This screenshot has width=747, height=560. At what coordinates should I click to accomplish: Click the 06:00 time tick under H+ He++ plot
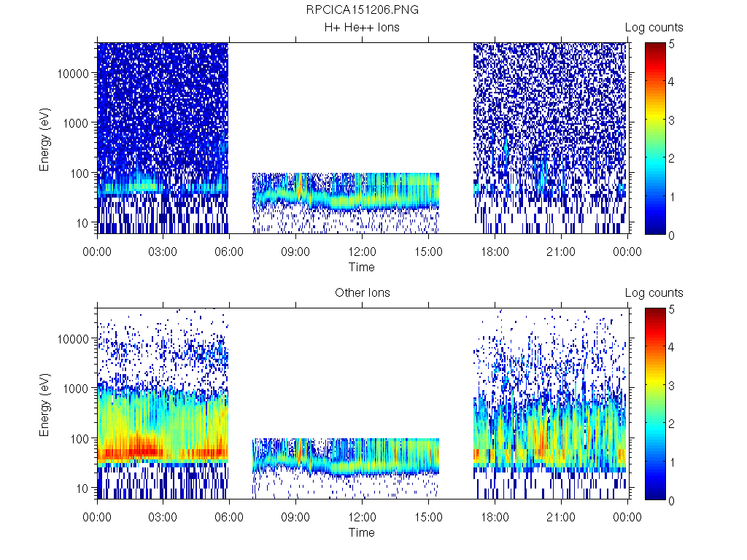229,252
